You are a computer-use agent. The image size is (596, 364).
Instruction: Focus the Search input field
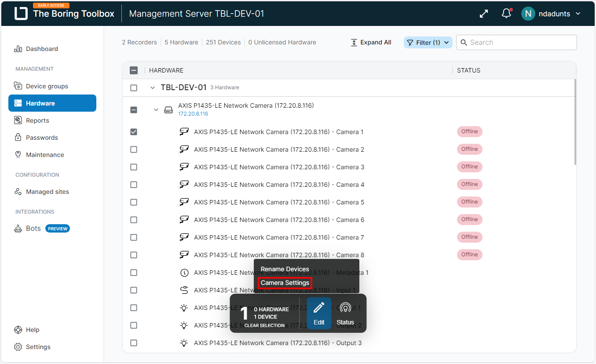click(x=516, y=43)
